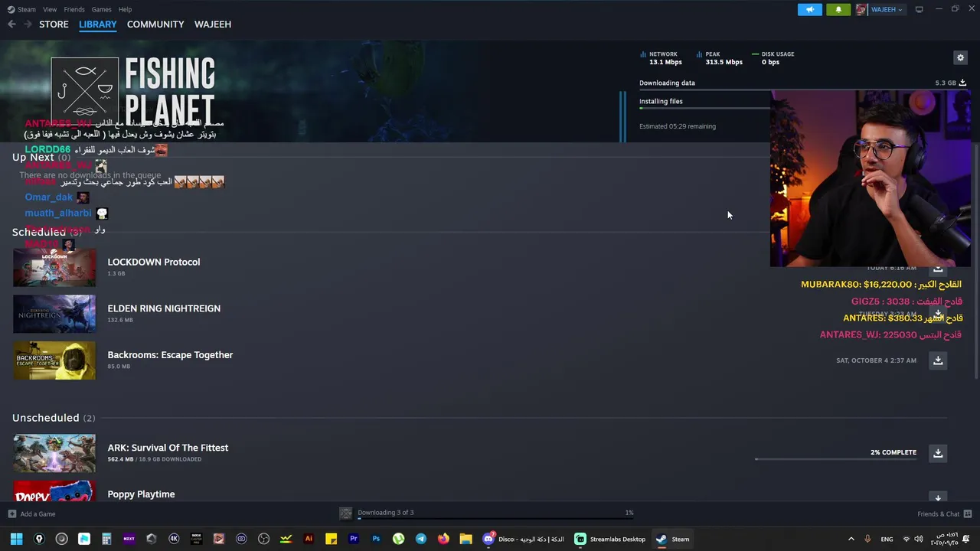Click the ELDEN RING NIGHTREIGN thumbnail
The width and height of the screenshot is (980, 551).
click(x=54, y=314)
